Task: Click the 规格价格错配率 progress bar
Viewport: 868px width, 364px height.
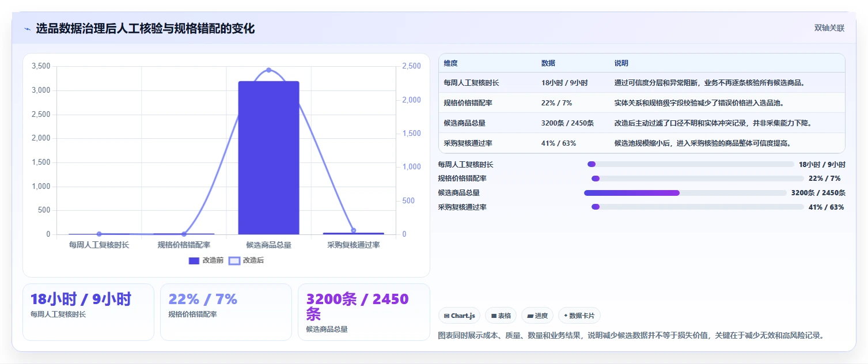Action: [x=698, y=179]
